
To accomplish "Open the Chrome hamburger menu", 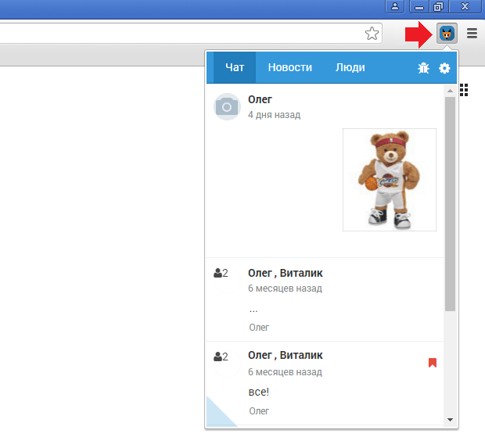I will click(x=472, y=34).
